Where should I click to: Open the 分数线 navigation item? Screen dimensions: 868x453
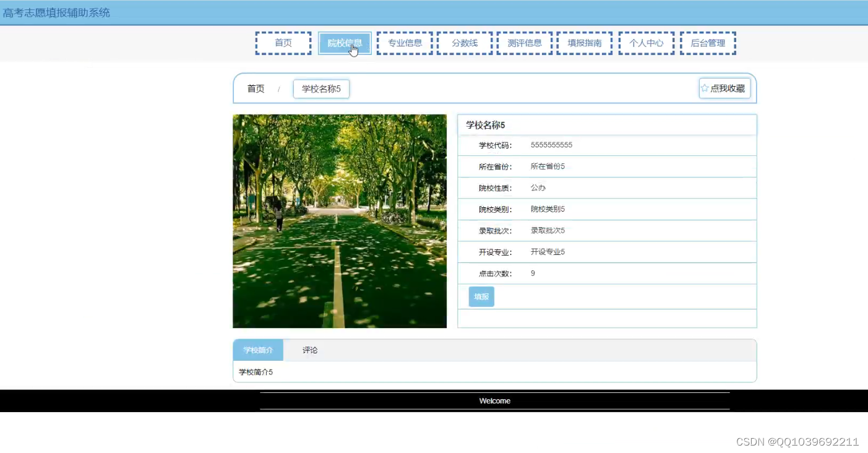(465, 43)
